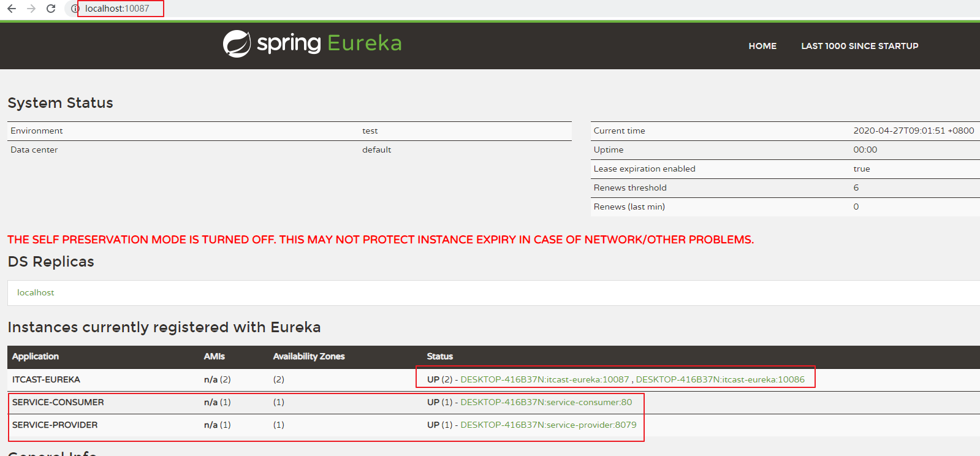Select UP (2) status text for ITCAST-EUREKA
Viewport: 980px width, 456px height.
coord(439,379)
